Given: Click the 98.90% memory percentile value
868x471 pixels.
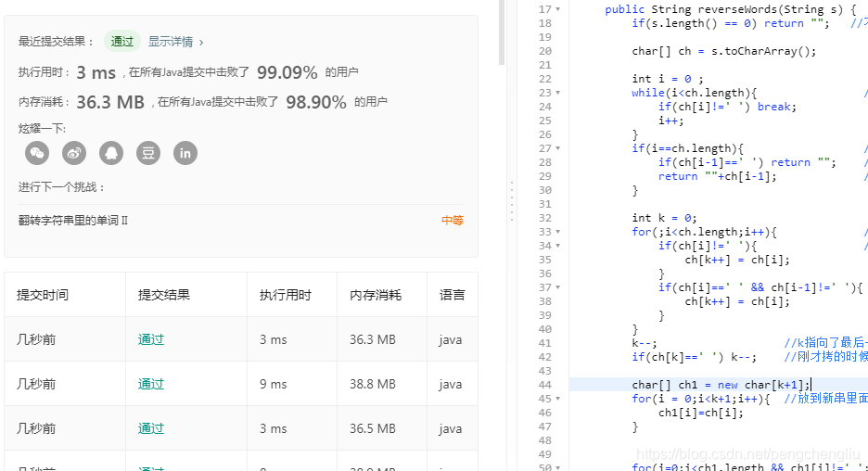Looking at the screenshot, I should coord(316,102).
